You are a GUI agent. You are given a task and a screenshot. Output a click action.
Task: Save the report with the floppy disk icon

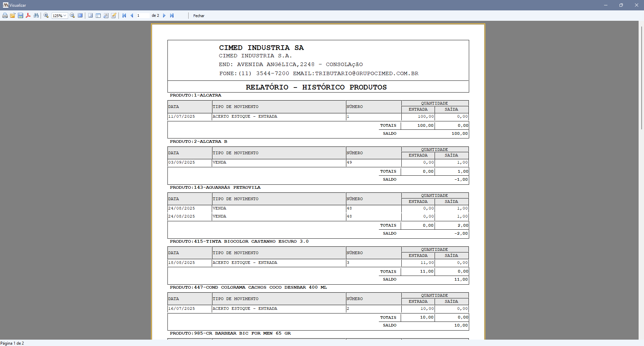click(x=20, y=16)
